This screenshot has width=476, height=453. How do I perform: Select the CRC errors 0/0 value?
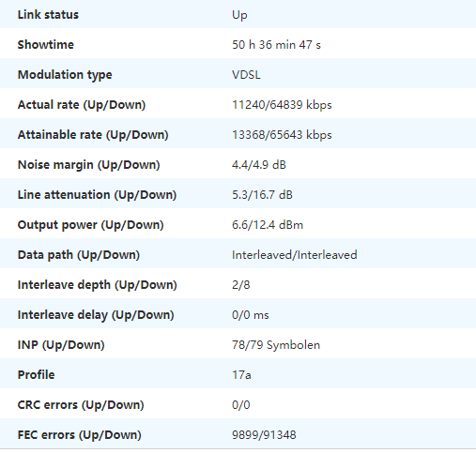coord(241,405)
